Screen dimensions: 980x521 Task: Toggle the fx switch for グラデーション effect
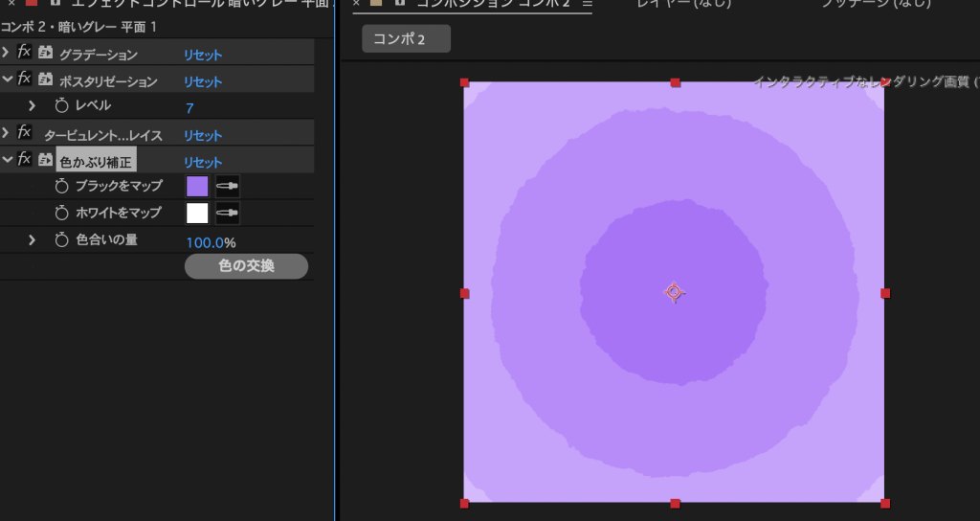point(25,54)
